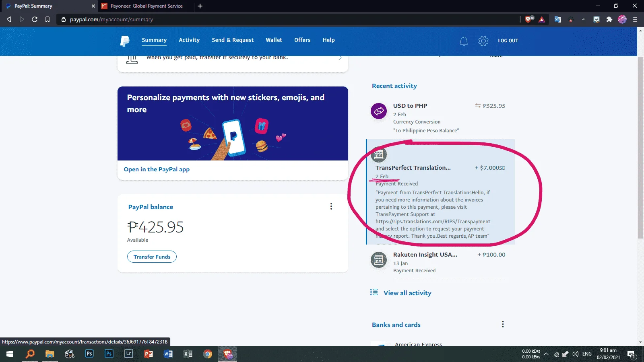The height and width of the screenshot is (362, 644).
Task: Open the Banks and cards link
Action: (x=396, y=325)
